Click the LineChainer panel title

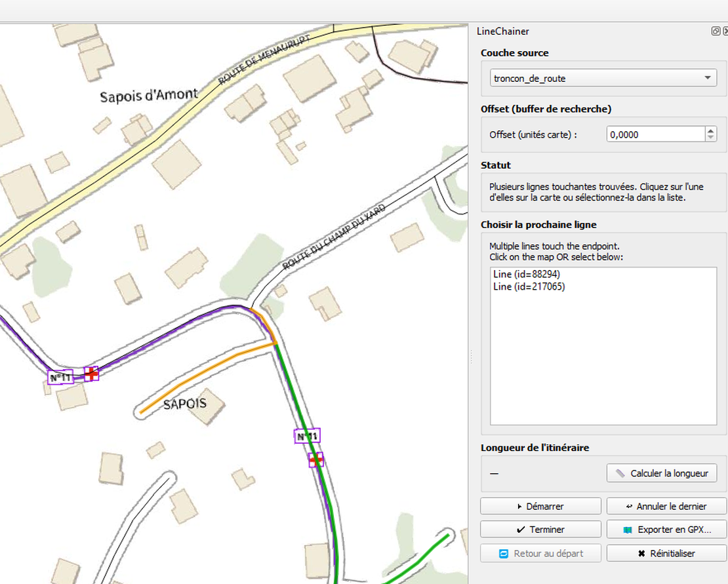click(503, 31)
